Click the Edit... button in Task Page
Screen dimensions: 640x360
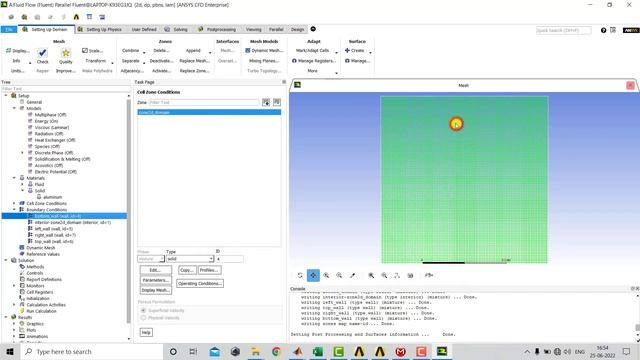(156, 270)
